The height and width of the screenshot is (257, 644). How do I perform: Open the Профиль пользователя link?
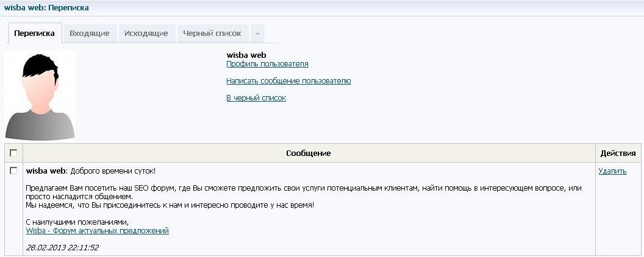[267, 64]
